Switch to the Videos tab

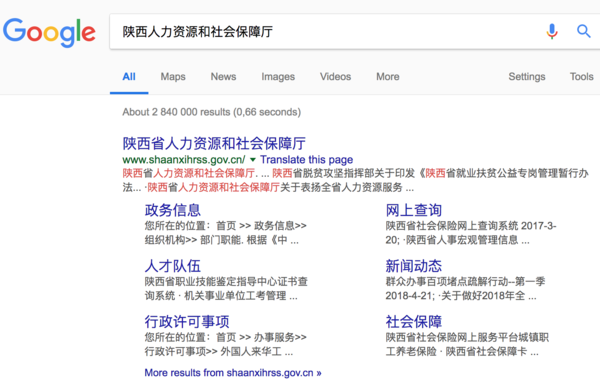click(336, 77)
